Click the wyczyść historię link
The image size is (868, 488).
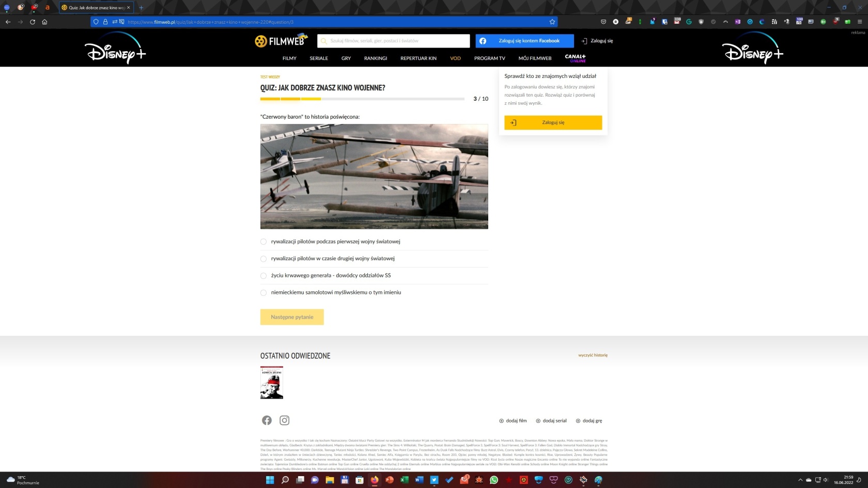593,355
